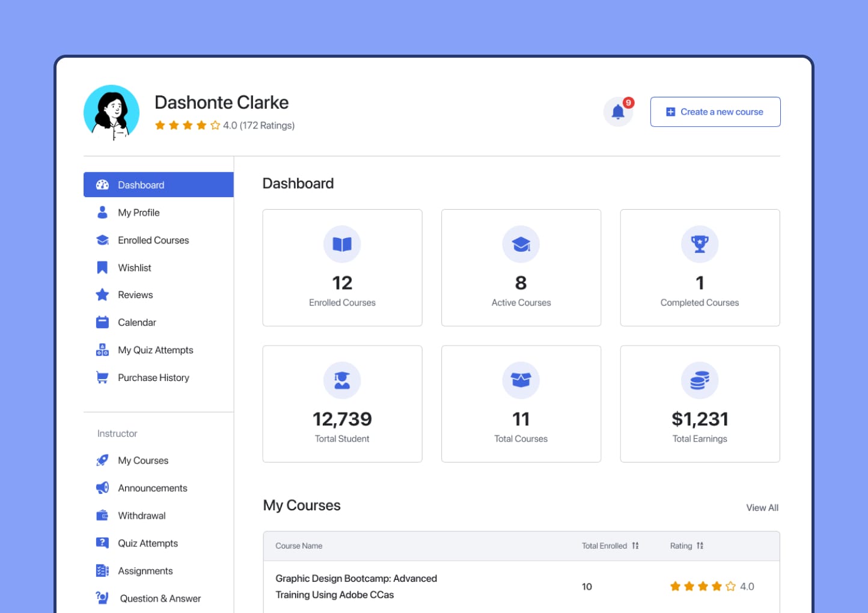
Task: Click the View All courses link
Action: pyautogui.click(x=762, y=508)
